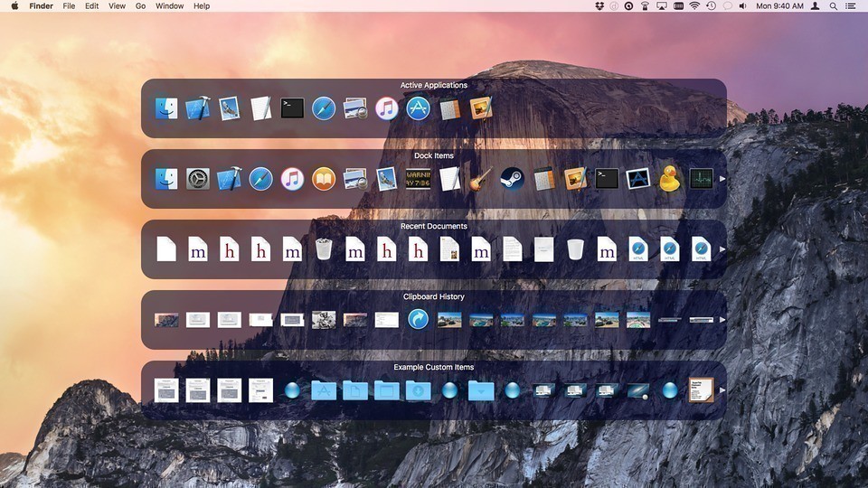Open the empty Trash icon in Recent Documents
Image resolution: width=868 pixels, height=488 pixels.
575,249
